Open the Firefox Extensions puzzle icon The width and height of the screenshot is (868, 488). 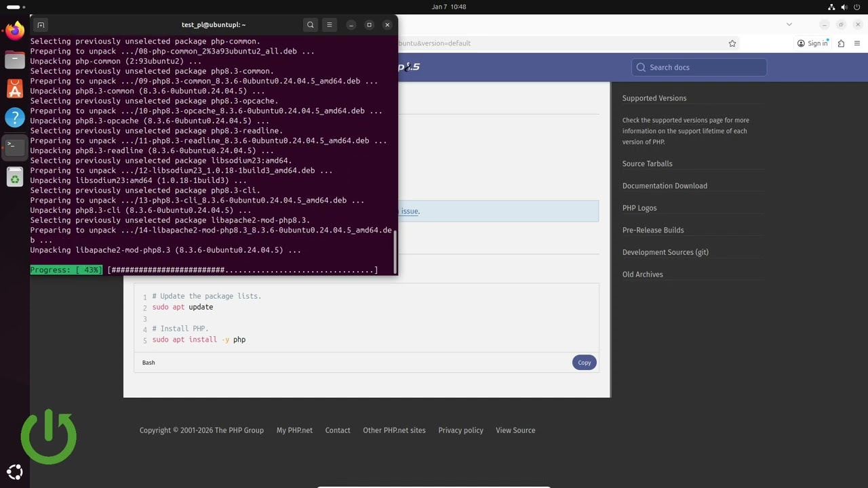[x=841, y=43]
